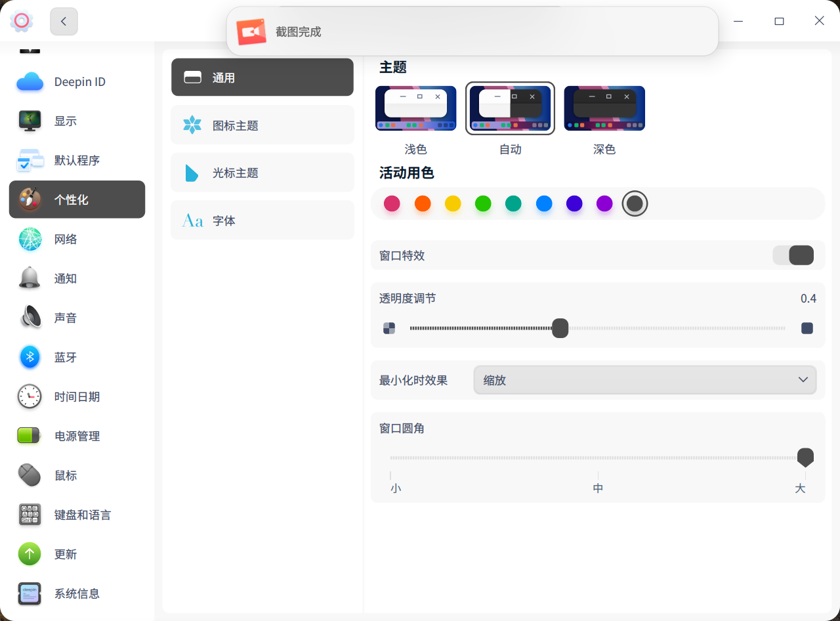Open the Time and Date clock icon
Viewport: 840px width, 621px height.
[x=30, y=396]
